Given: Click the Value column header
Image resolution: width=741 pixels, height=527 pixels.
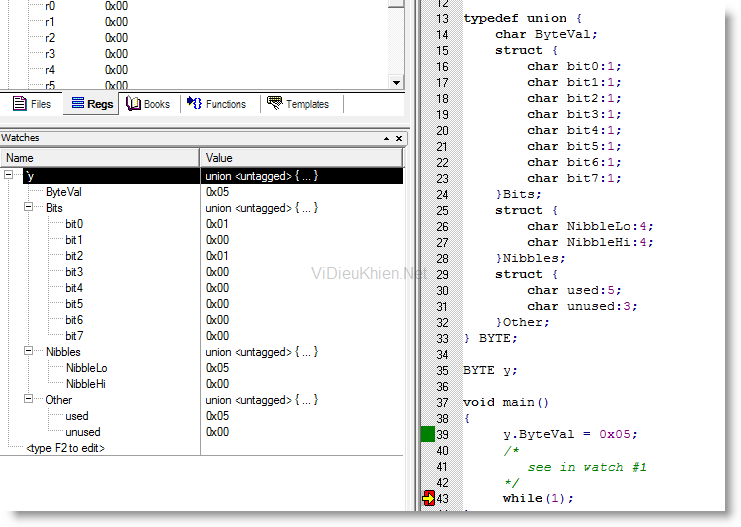Looking at the screenshot, I should click(x=302, y=158).
